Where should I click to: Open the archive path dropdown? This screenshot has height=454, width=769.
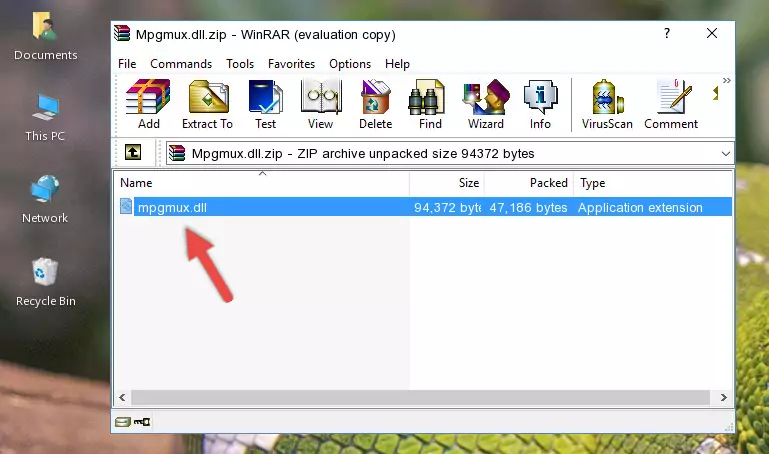point(725,153)
